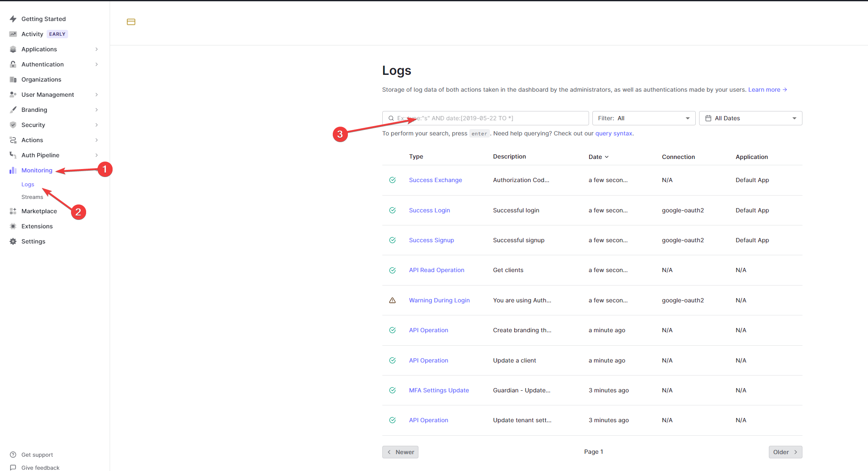Select the Monitoring menu item
The image size is (868, 471).
coord(37,170)
